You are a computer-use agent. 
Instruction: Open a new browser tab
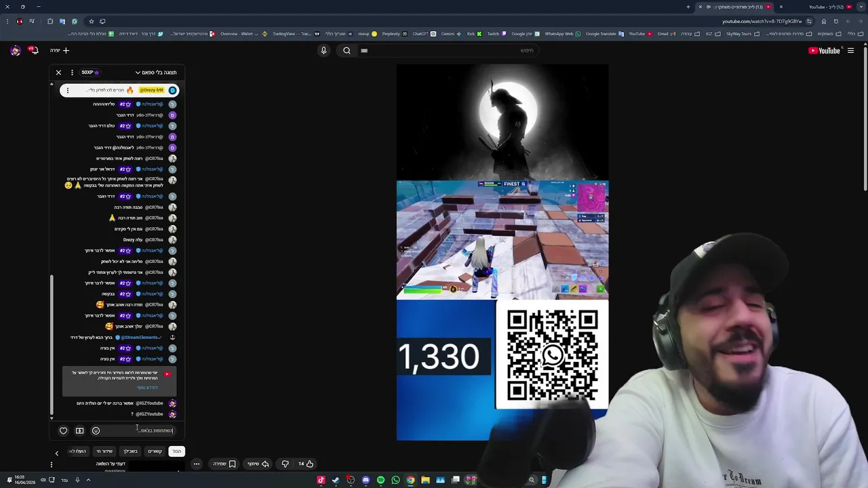pos(688,7)
